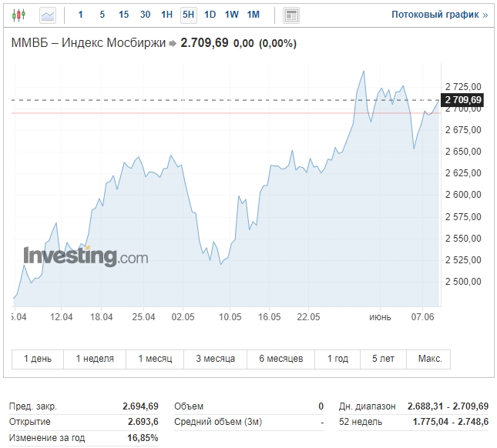This screenshot has width=497, height=448.
Task: Click the 25.04 date on time axis
Action: click(143, 317)
